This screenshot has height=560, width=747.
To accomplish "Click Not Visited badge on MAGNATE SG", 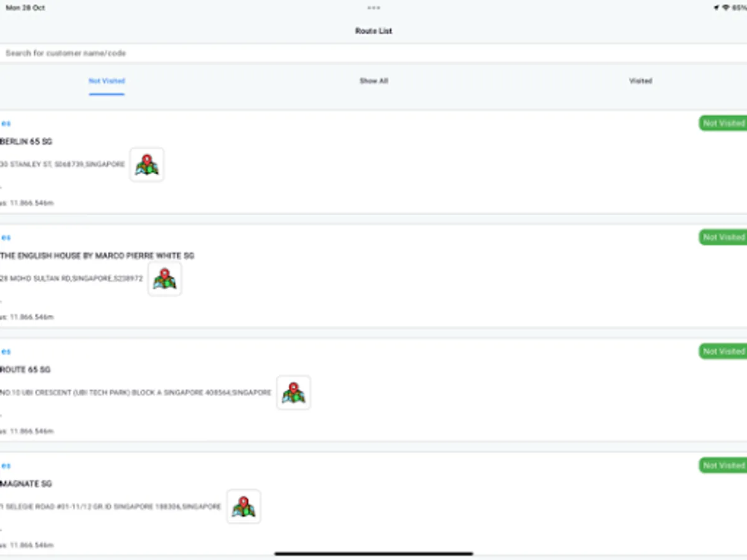I will pyautogui.click(x=723, y=465).
